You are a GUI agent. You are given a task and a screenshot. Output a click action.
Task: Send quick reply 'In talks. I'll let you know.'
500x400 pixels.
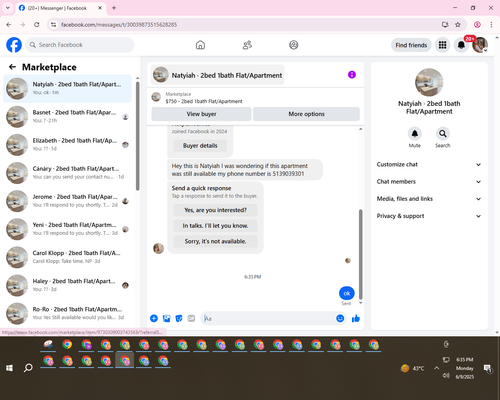[x=215, y=226]
